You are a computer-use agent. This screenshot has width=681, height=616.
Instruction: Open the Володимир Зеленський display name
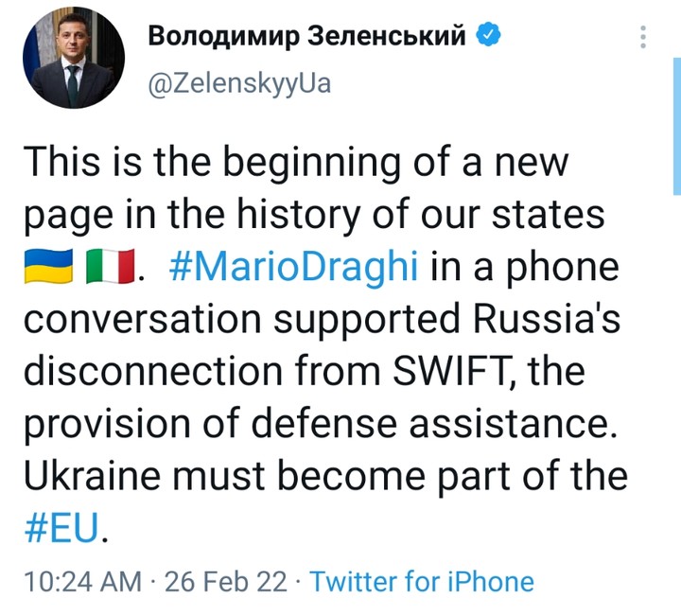[x=308, y=36]
